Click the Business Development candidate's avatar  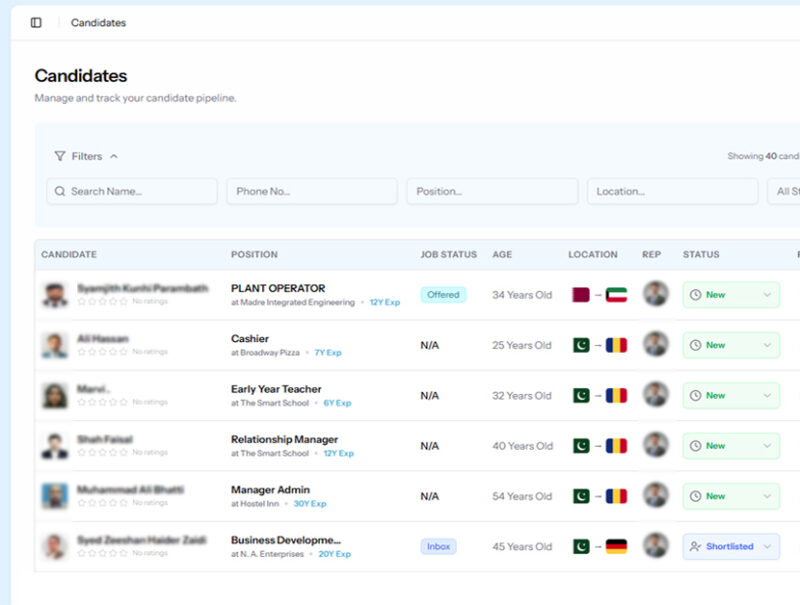55,546
